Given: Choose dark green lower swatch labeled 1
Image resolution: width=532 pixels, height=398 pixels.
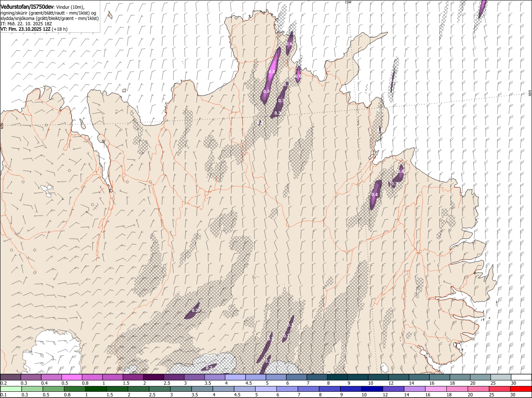Looking at the screenshot, I should click(96, 389).
